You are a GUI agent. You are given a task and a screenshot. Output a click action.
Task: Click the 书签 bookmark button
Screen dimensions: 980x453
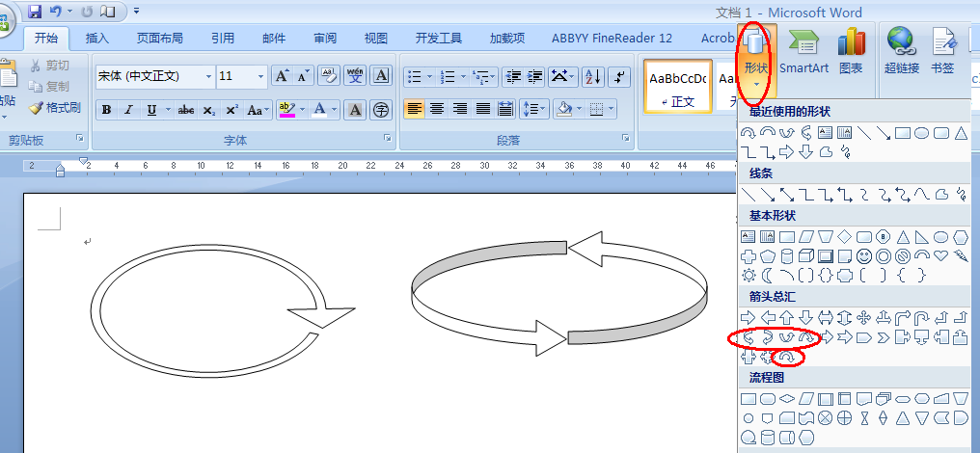click(942, 52)
